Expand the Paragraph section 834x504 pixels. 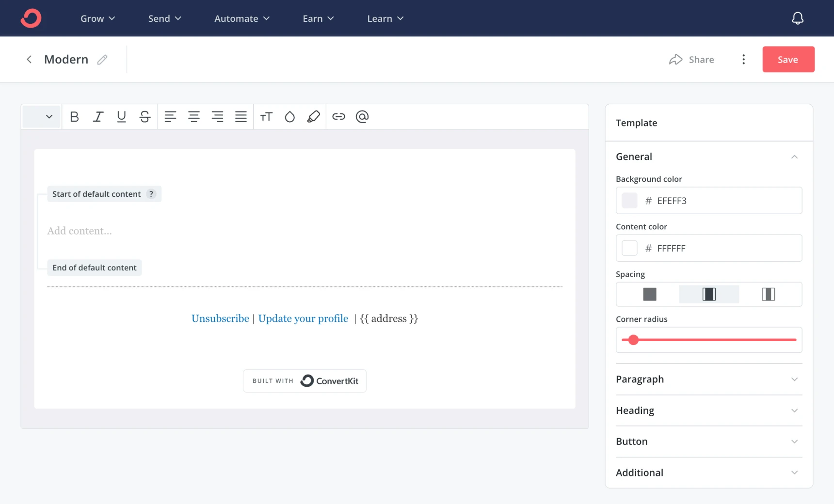[708, 379]
